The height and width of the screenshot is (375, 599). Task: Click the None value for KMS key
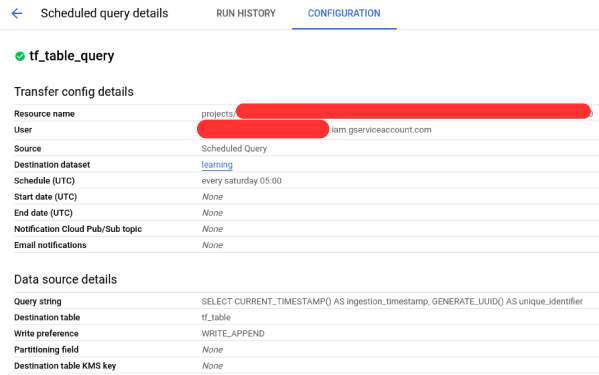[212, 365]
